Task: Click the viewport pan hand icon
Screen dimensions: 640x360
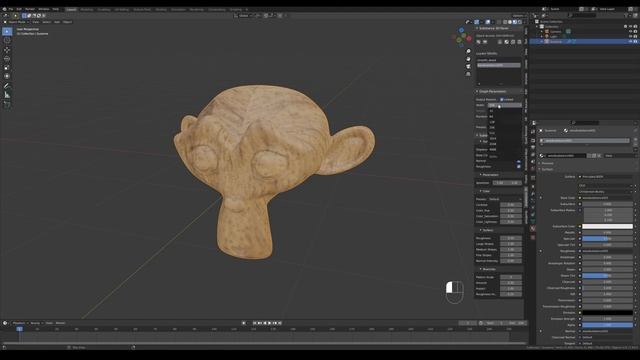Action: [468, 59]
